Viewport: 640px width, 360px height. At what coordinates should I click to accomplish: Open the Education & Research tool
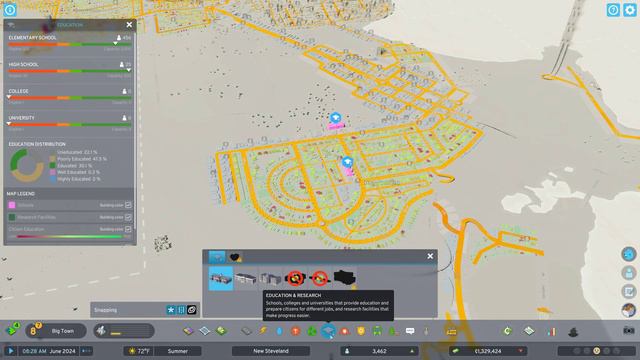pos(328,331)
